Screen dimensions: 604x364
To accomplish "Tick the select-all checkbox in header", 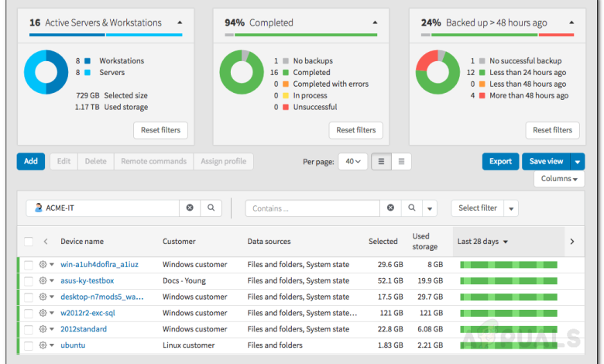I will point(29,242).
